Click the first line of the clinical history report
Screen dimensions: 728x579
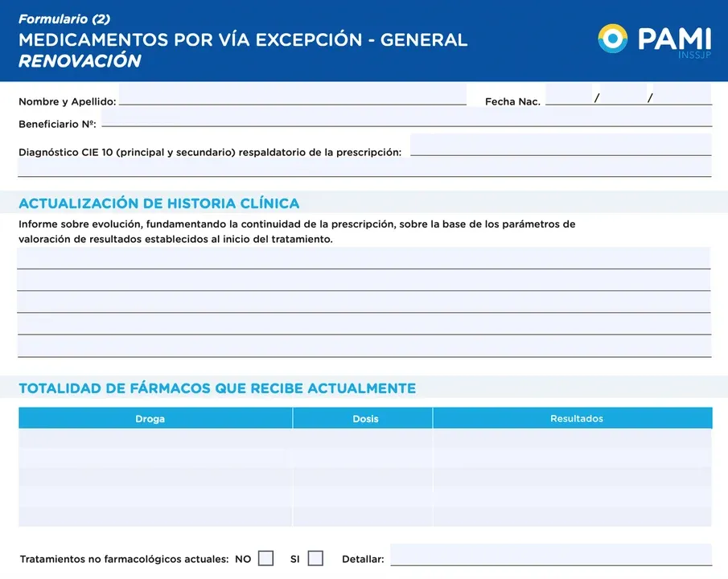point(364,258)
